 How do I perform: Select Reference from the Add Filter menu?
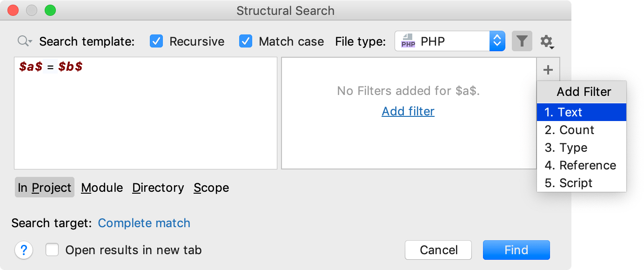pyautogui.click(x=581, y=165)
